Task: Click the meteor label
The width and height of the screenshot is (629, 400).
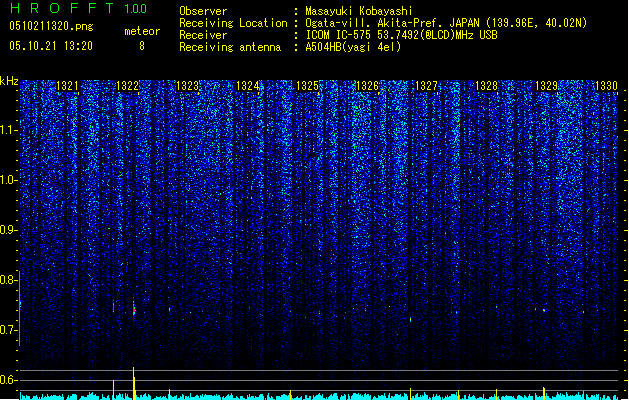Action: click(142, 31)
